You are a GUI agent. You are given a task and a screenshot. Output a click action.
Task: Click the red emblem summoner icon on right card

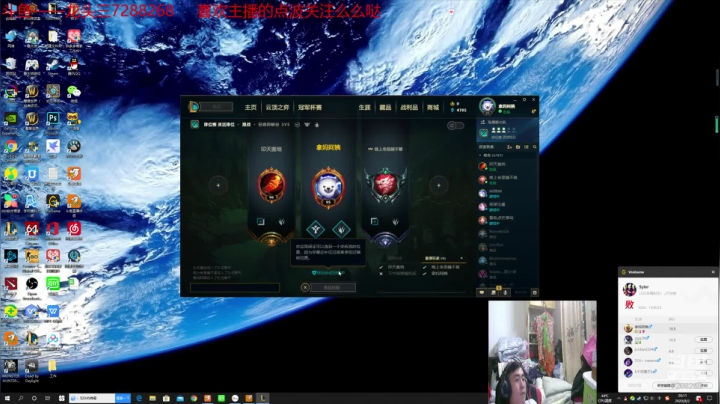point(385,185)
